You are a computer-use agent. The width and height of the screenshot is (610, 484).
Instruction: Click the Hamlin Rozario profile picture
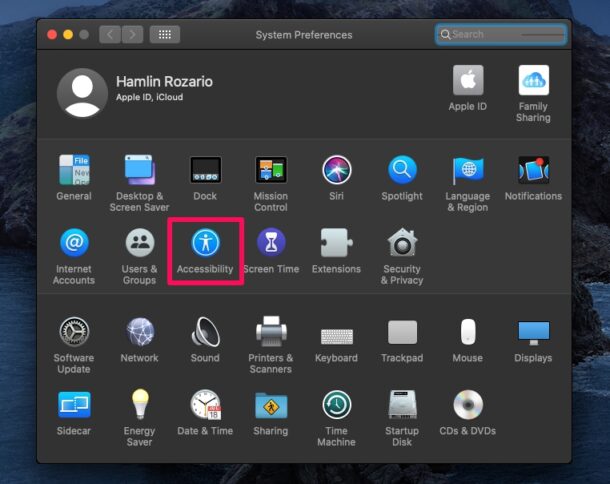(82, 94)
